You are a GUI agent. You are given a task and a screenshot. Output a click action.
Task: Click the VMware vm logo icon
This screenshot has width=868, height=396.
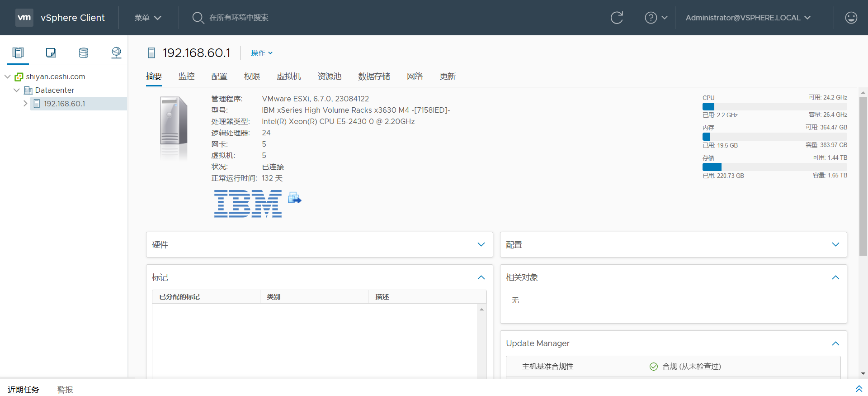[x=24, y=18]
